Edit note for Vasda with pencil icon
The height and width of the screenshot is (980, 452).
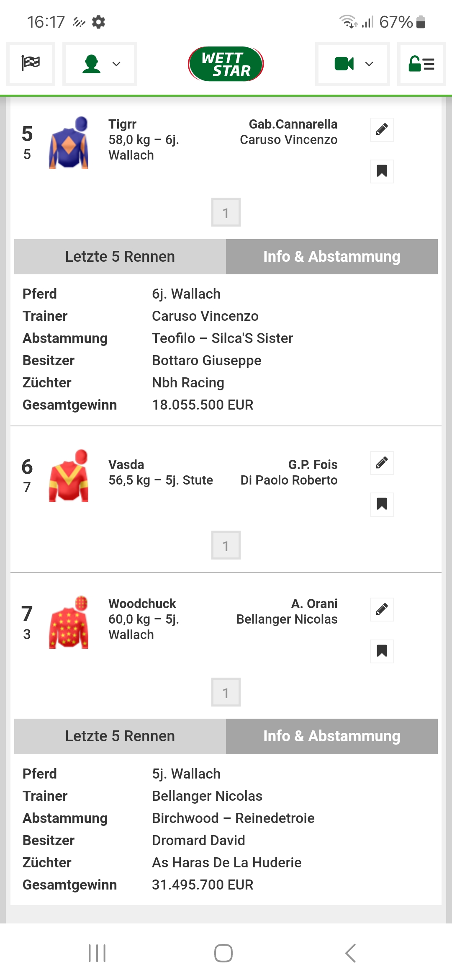click(382, 463)
